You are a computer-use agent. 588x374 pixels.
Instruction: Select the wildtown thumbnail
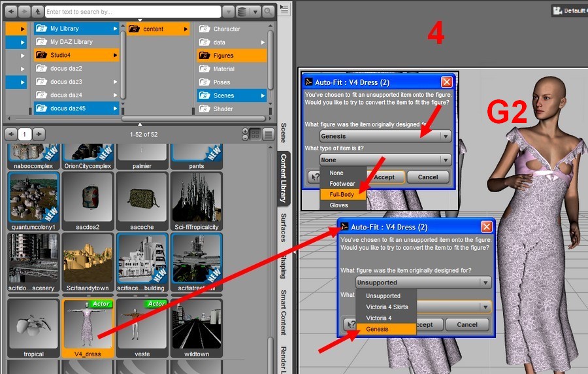click(197, 328)
